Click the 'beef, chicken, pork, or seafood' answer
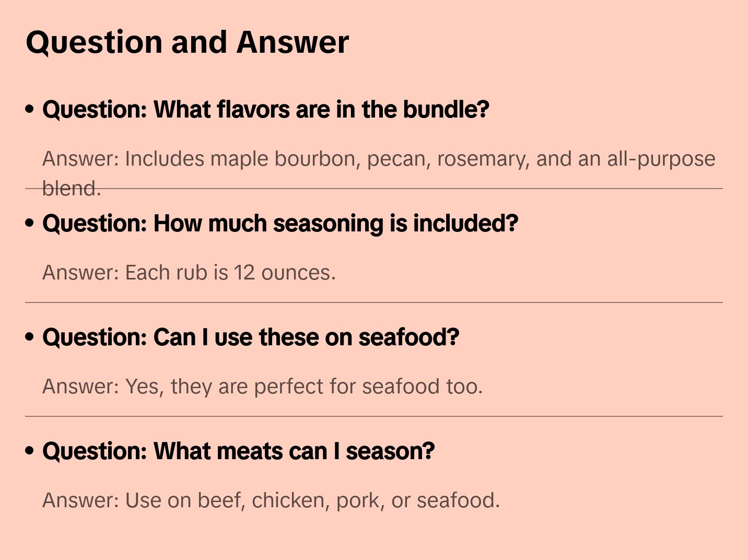This screenshot has height=560, width=748. tap(271, 500)
